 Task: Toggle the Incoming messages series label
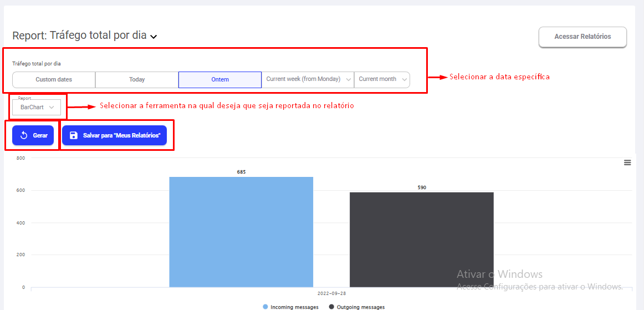294,307
